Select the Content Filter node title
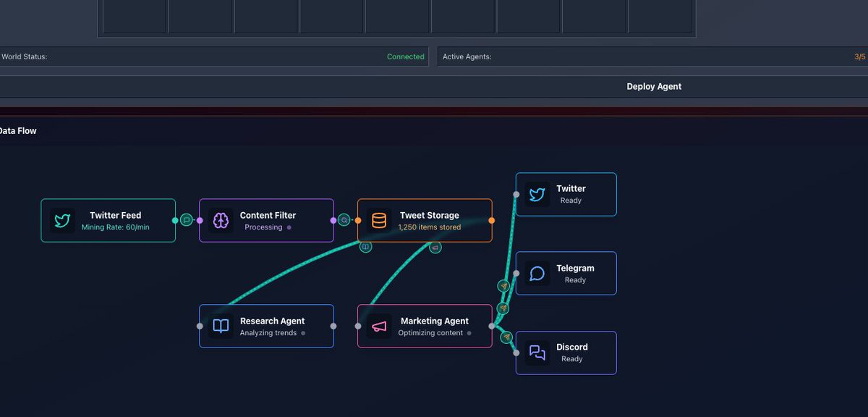This screenshot has width=868, height=417. pyautogui.click(x=268, y=215)
